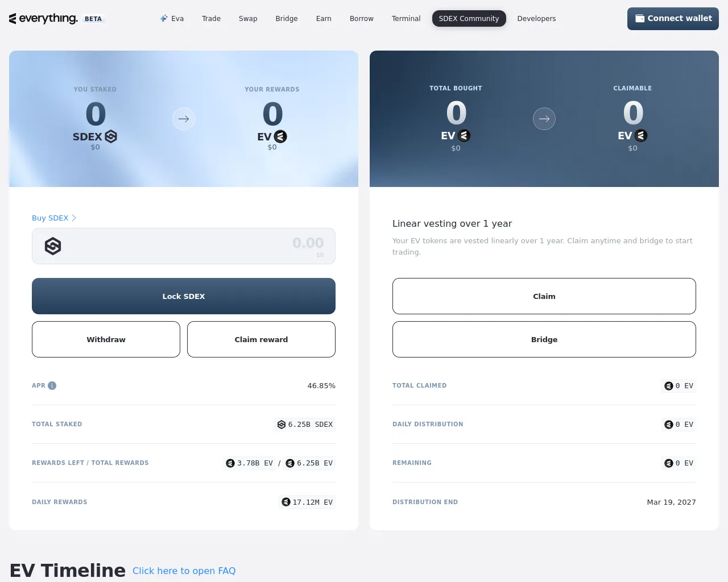Click the EV token icon under Your Rewards

280,136
